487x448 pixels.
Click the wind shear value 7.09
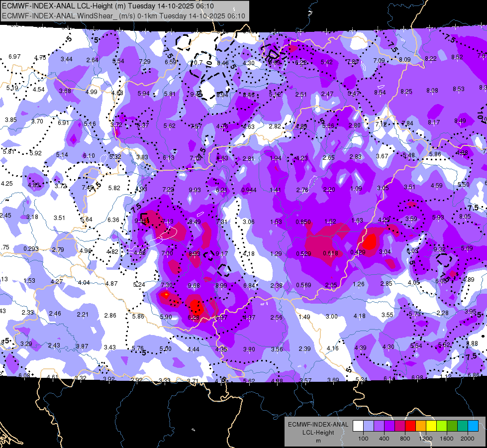[379, 60]
